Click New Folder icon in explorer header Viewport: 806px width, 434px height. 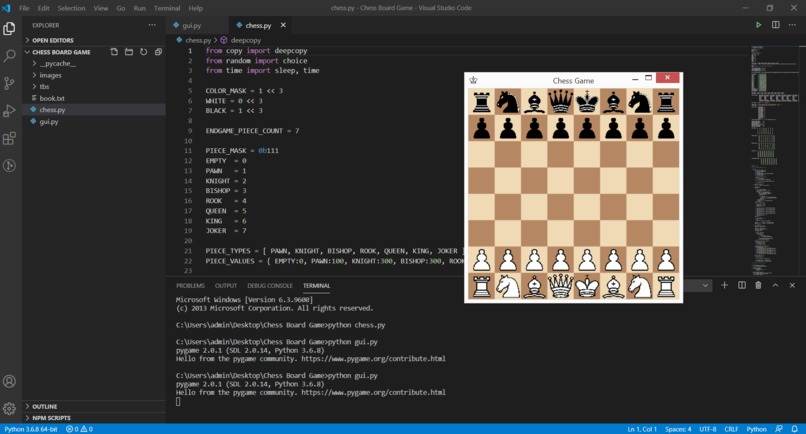pyautogui.click(x=129, y=52)
